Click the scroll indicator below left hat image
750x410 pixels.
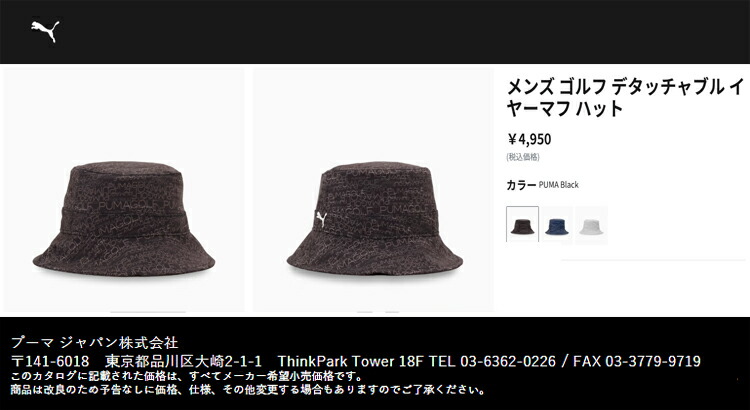click(x=148, y=312)
